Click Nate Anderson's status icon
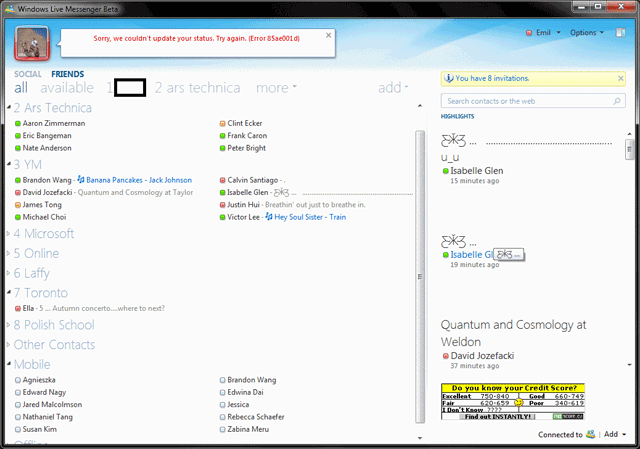Image resolution: width=640 pixels, height=449 pixels. [18, 148]
